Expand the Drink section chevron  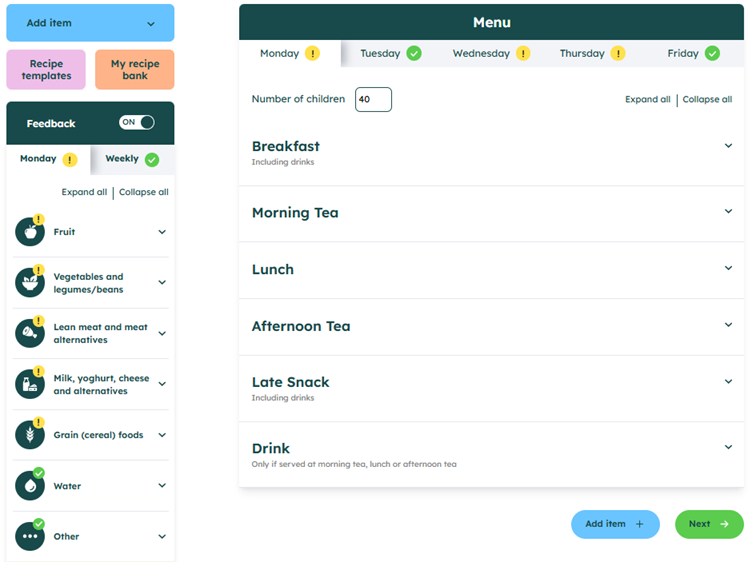point(728,447)
